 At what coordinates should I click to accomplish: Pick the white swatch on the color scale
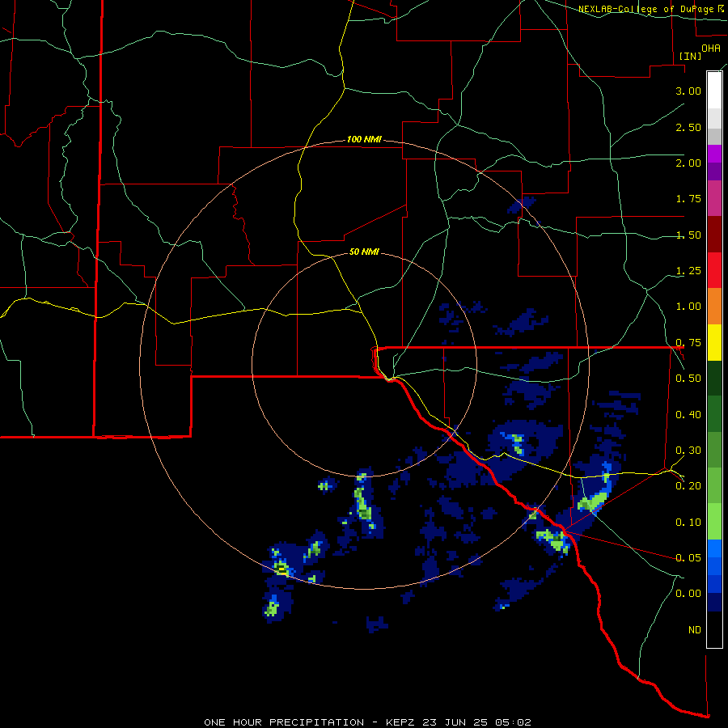coord(714,90)
